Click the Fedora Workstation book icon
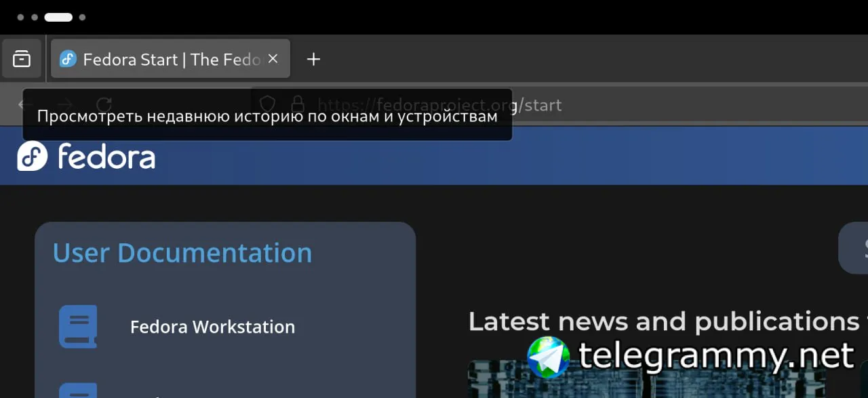This screenshot has height=398, width=868. (x=78, y=326)
